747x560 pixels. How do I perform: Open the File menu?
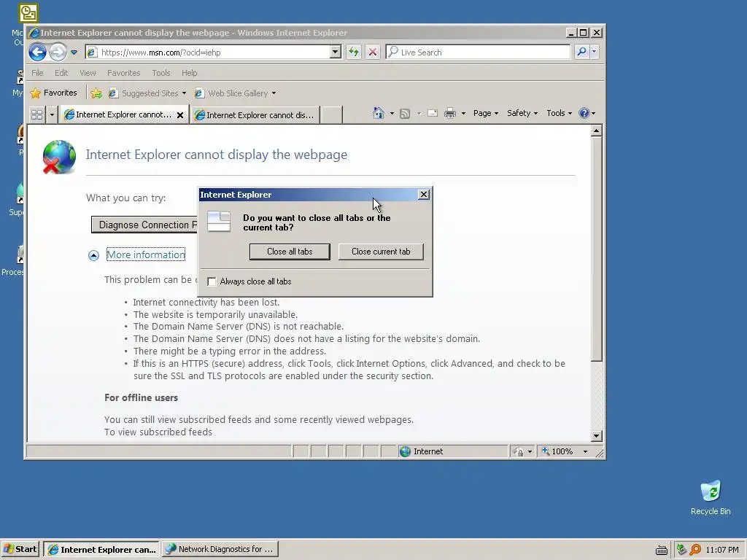(x=37, y=73)
